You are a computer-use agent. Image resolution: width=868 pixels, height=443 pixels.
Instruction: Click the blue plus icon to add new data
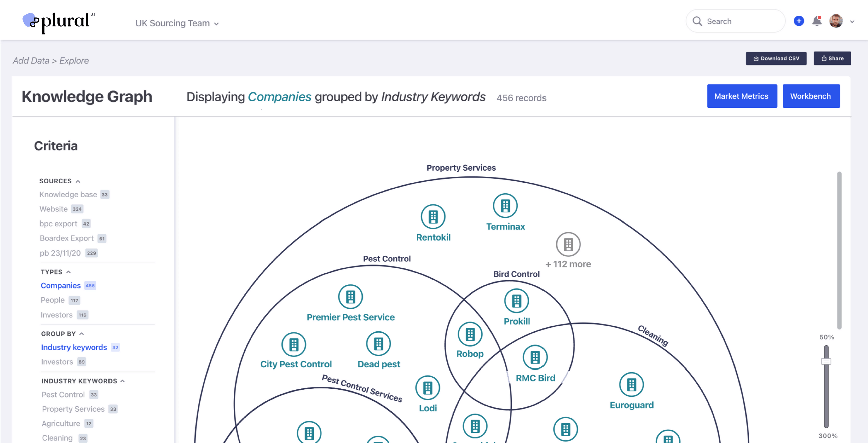point(798,21)
